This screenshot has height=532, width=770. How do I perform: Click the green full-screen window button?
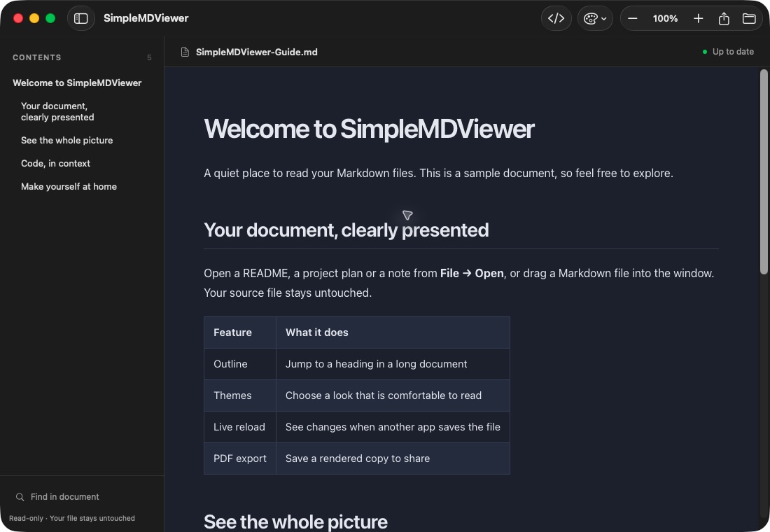tap(50, 18)
